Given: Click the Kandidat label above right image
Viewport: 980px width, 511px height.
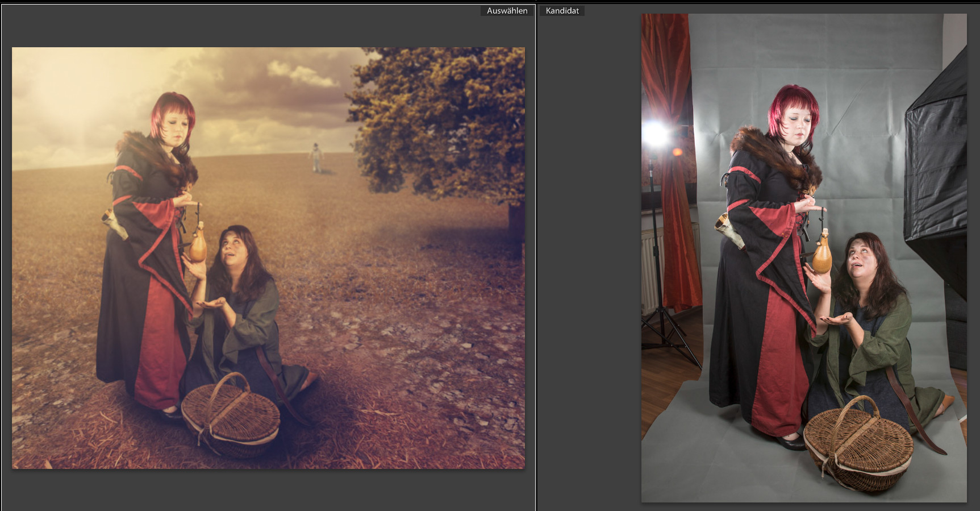Looking at the screenshot, I should 562,11.
